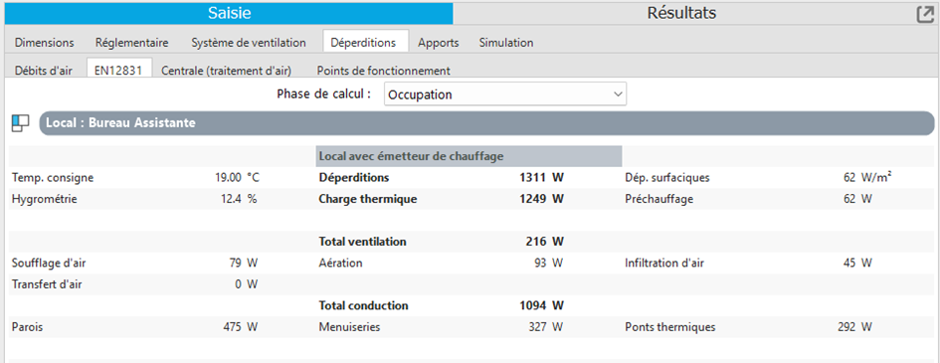Open the Simulation tab
This screenshot has width=940, height=363.
[506, 43]
